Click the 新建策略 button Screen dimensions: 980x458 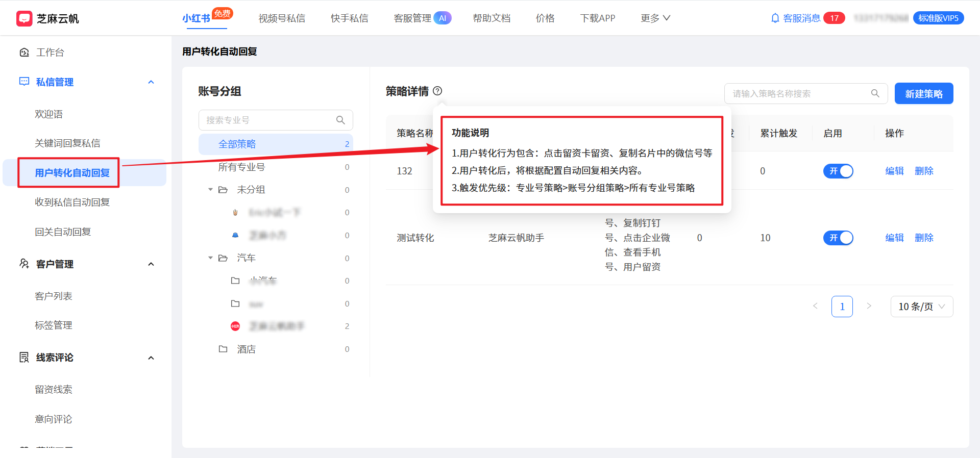(x=924, y=93)
